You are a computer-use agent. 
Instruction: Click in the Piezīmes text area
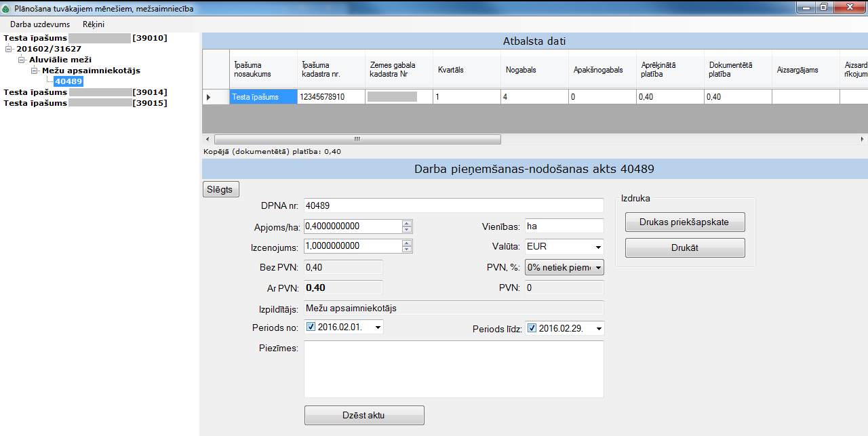(453, 369)
